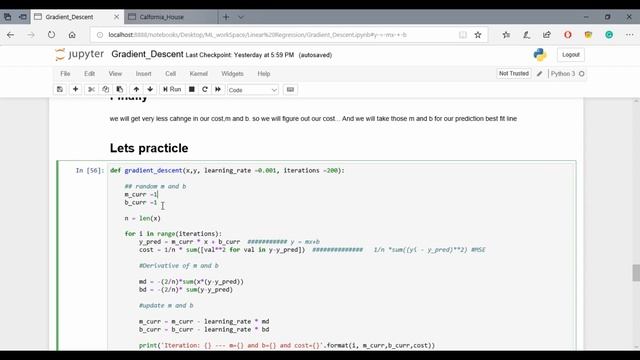Viewport: 640px width, 360px height.
Task: Run the current cell
Action: [172, 89]
